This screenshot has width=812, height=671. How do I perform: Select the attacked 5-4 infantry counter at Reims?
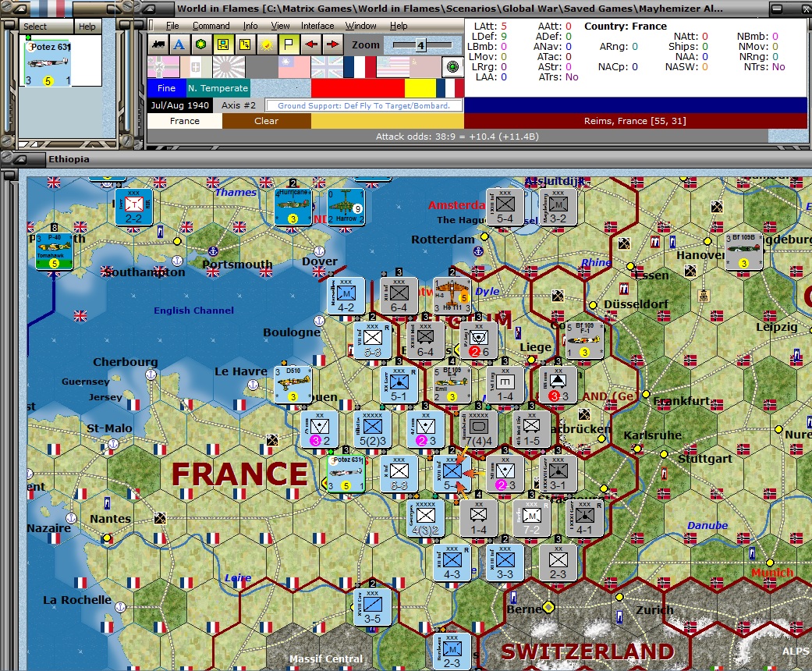[x=452, y=473]
